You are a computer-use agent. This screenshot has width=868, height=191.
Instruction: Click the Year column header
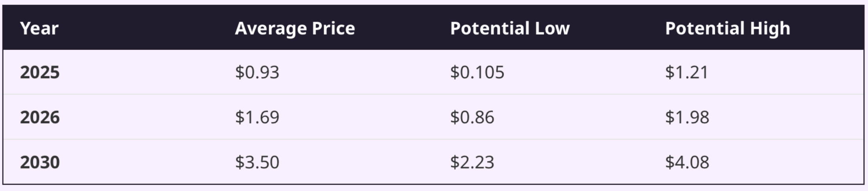(39, 28)
